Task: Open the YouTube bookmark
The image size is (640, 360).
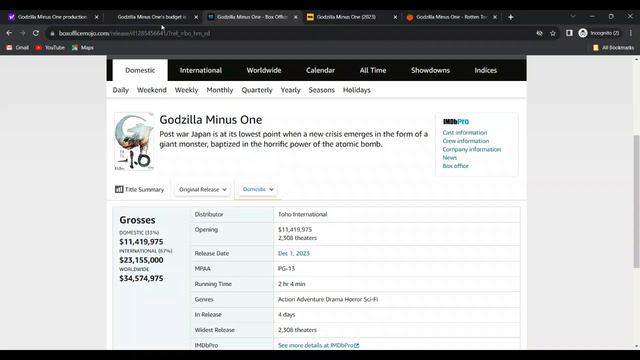Action: (x=50, y=48)
